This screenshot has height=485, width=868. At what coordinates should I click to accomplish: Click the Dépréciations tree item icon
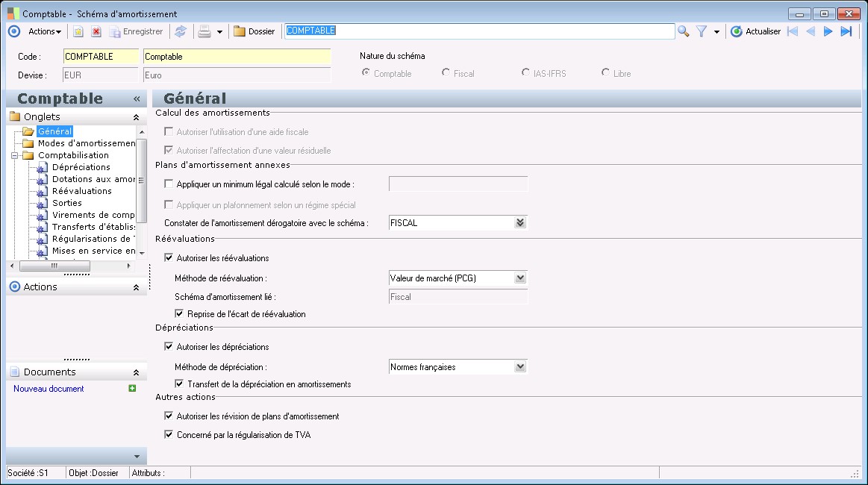[42, 168]
